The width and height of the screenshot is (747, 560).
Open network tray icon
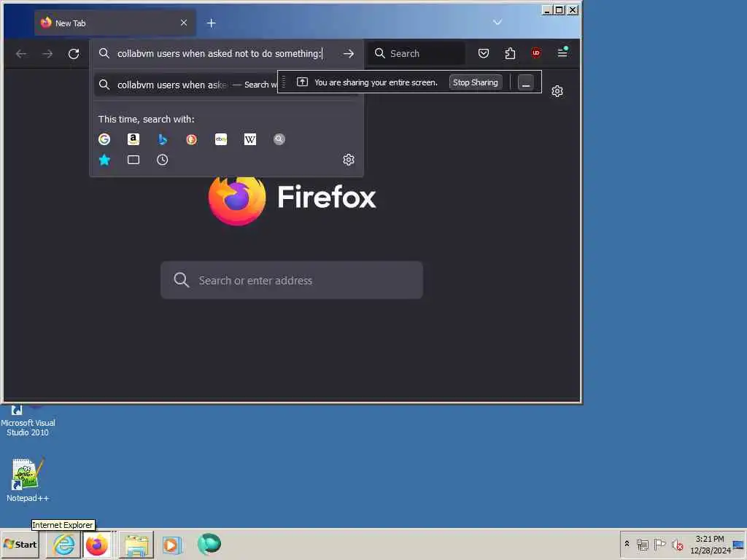click(643, 544)
